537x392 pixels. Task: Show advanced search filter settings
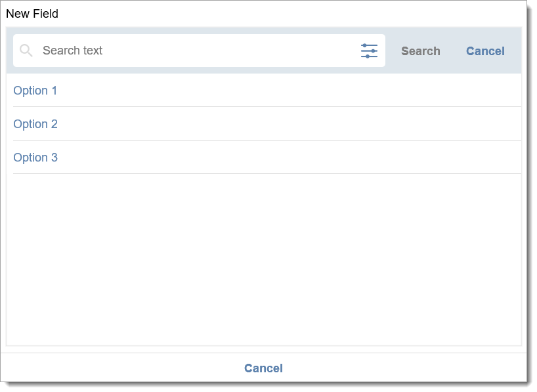[369, 51]
